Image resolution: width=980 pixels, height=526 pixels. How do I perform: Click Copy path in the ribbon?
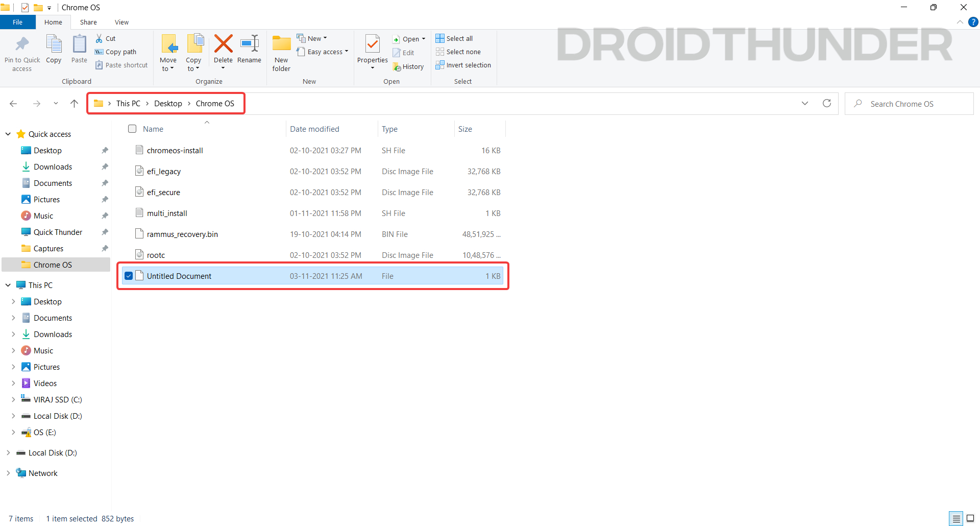115,52
